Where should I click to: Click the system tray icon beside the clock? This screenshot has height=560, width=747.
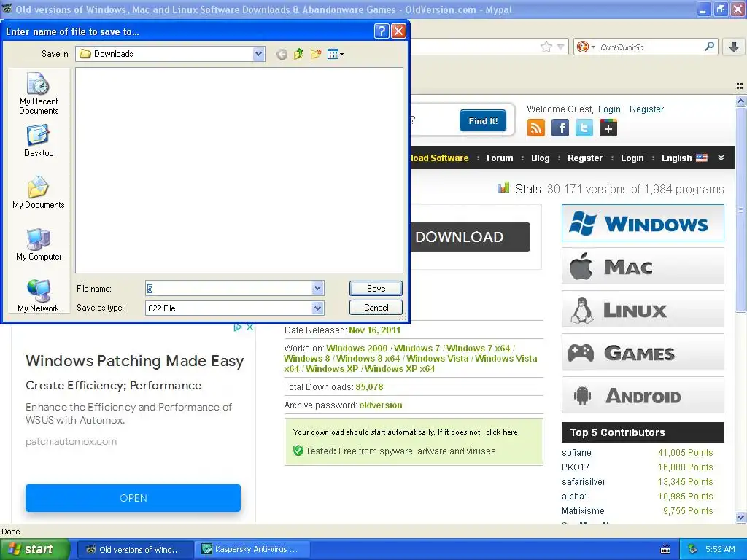[693, 549]
